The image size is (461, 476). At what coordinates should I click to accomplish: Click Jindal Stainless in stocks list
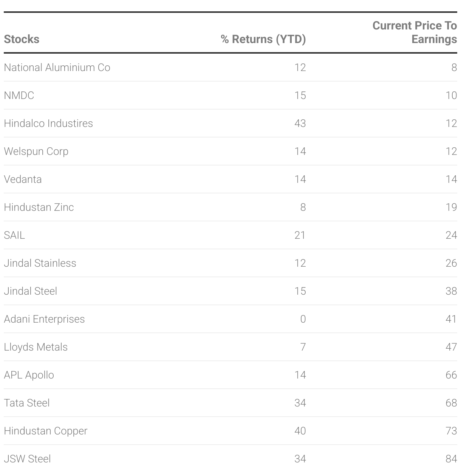(x=40, y=263)
